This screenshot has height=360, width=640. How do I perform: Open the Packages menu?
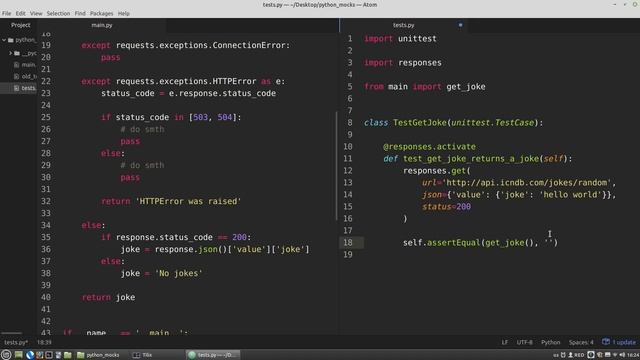[x=102, y=13]
